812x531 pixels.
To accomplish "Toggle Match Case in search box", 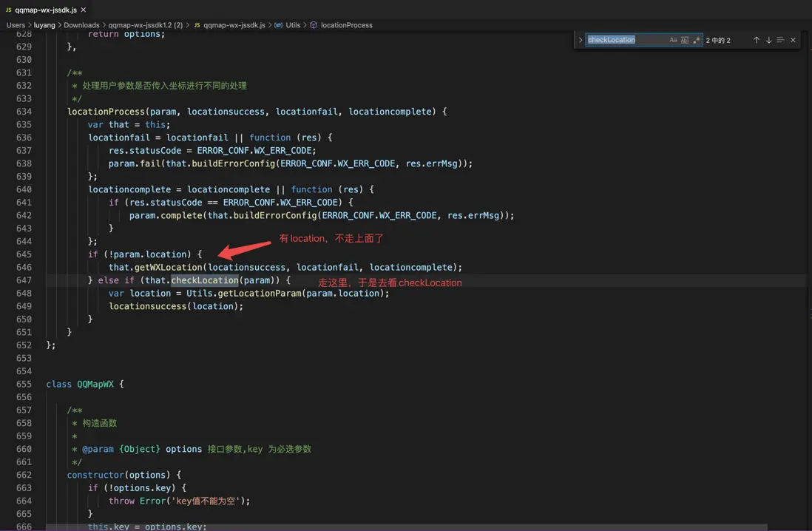I will coord(673,40).
